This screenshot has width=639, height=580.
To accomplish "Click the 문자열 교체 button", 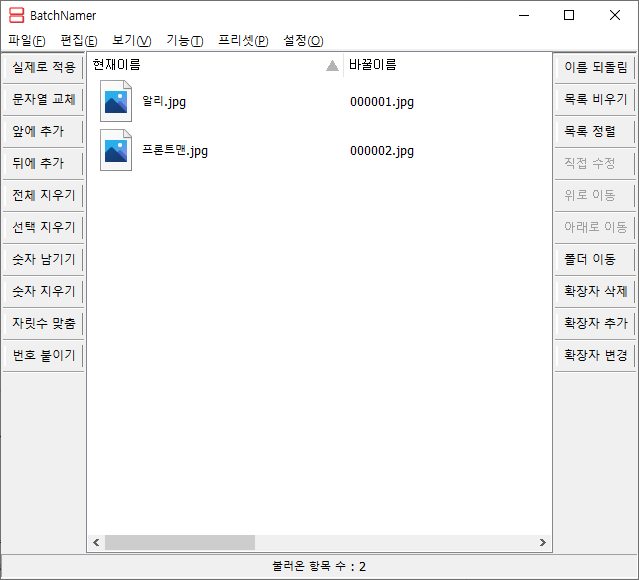I will 44,99.
